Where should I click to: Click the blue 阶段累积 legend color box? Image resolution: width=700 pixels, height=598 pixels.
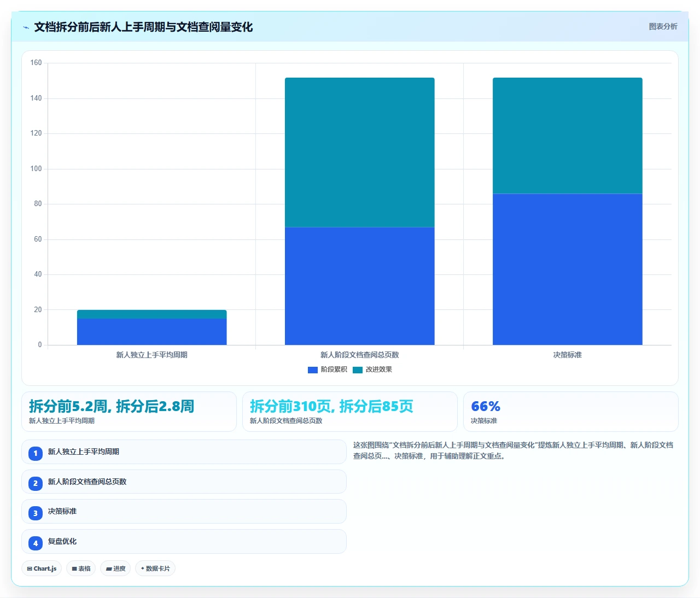[313, 370]
